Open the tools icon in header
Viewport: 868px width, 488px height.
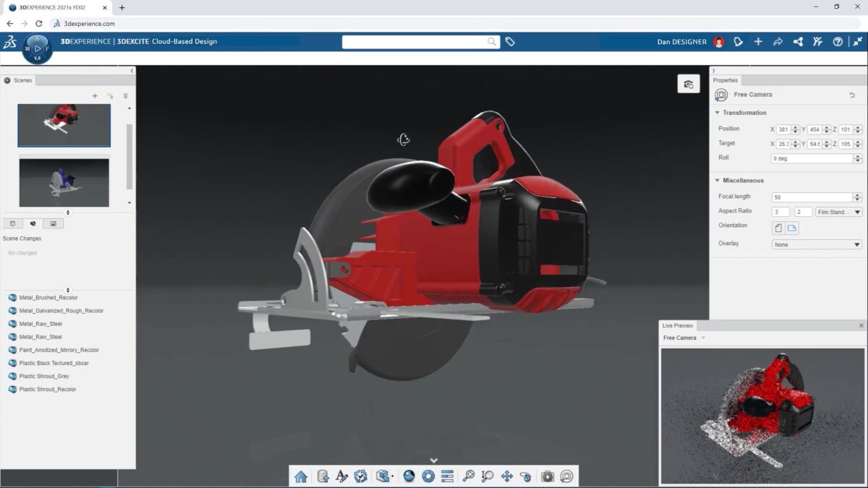coord(817,42)
